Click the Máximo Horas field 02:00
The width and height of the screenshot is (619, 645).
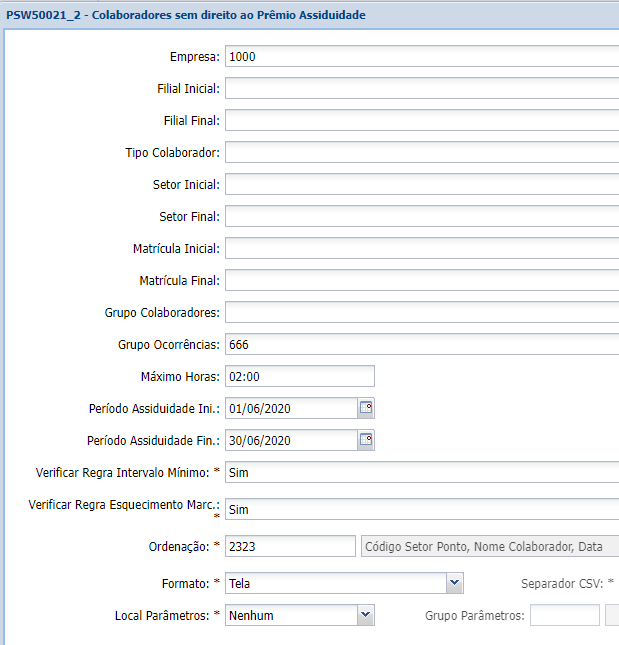pos(300,376)
